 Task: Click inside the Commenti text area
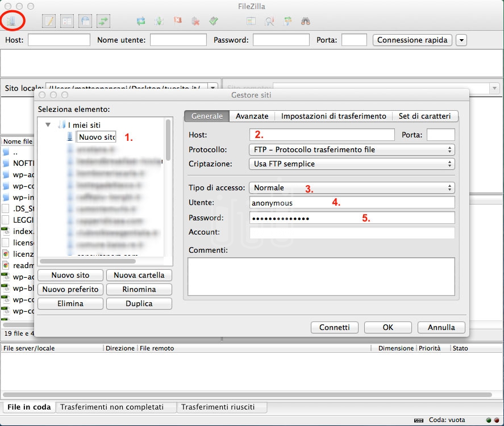(321, 277)
